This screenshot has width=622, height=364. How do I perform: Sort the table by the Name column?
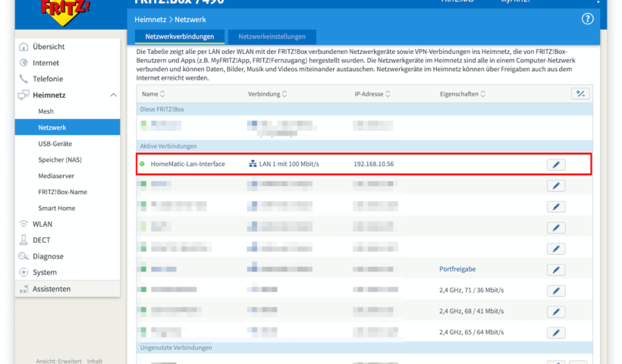(153, 94)
